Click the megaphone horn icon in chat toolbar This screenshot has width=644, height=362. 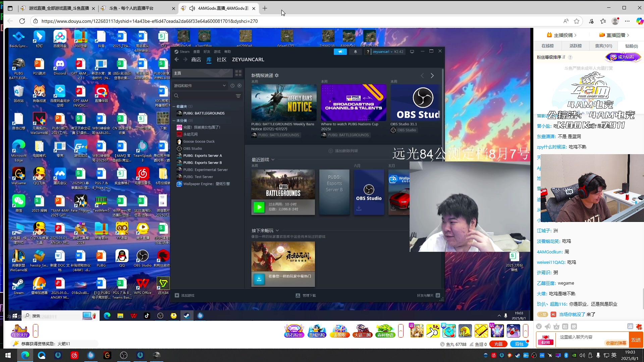tap(548, 326)
